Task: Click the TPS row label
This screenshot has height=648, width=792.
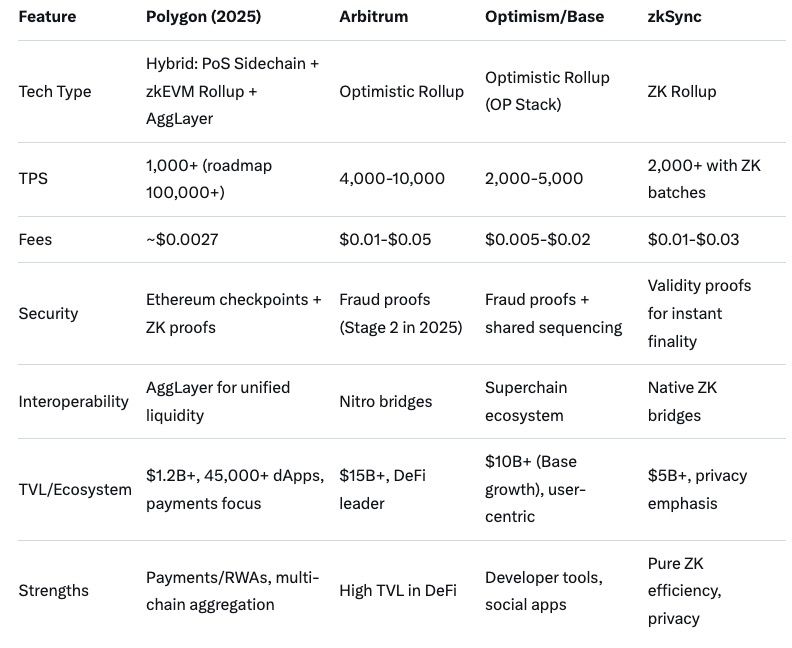Action: tap(33, 179)
